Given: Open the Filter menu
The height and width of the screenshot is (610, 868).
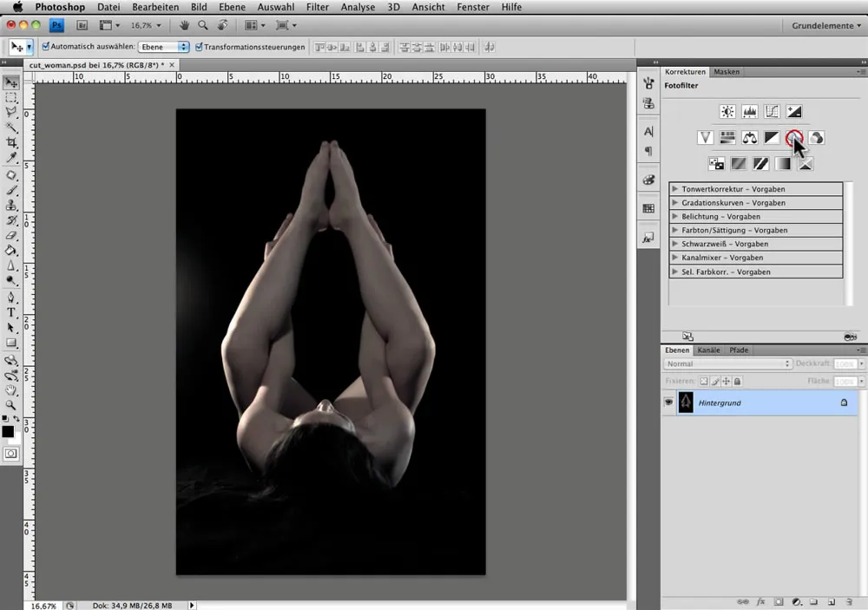Looking at the screenshot, I should 317,7.
